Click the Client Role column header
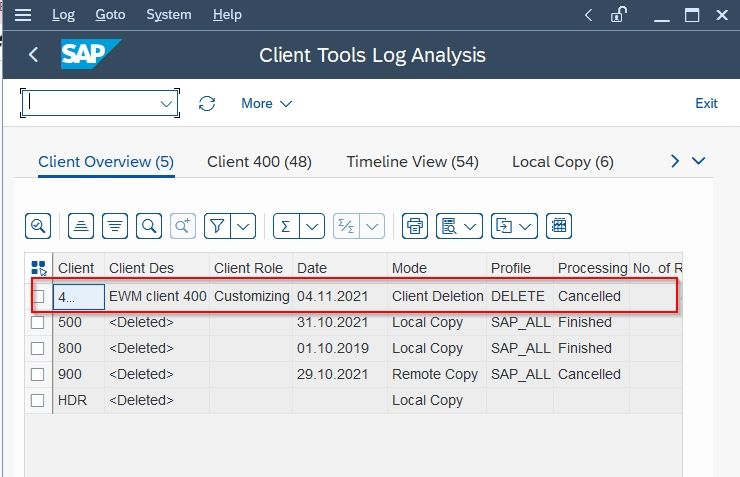This screenshot has height=477, width=740. [251, 268]
